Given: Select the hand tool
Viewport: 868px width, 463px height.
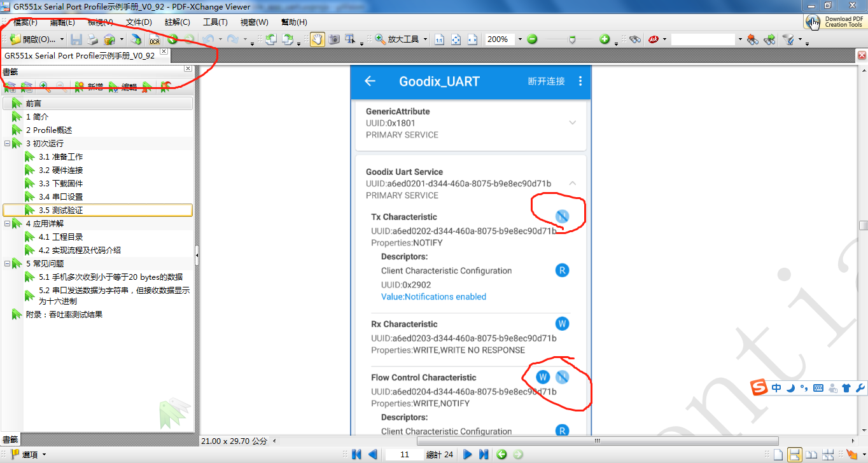Looking at the screenshot, I should click(x=317, y=39).
